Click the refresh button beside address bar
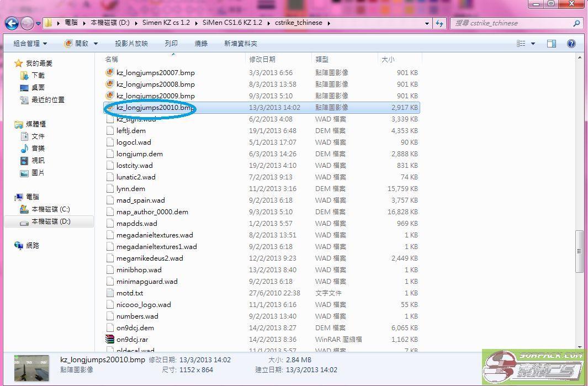 click(x=439, y=23)
